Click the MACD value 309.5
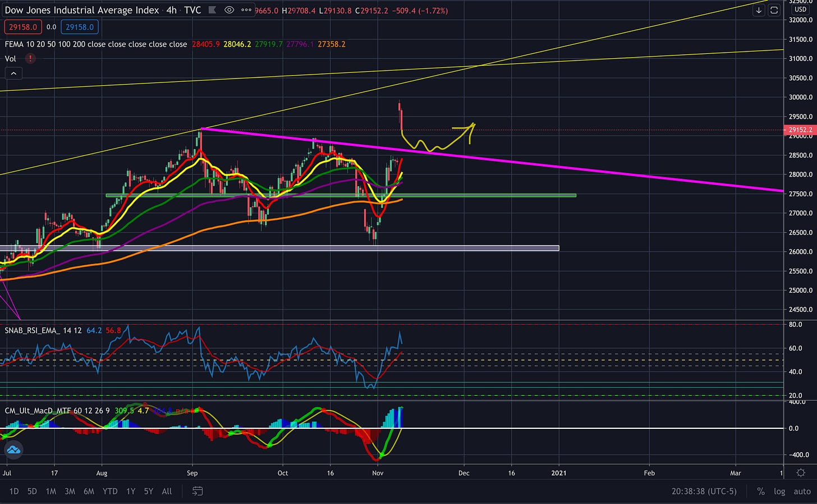 click(123, 410)
